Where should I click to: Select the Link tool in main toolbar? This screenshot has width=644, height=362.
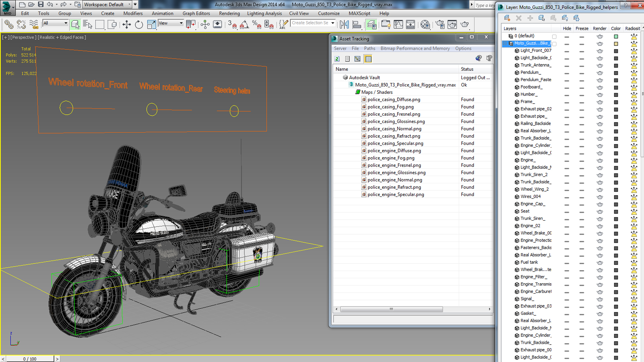click(x=9, y=24)
